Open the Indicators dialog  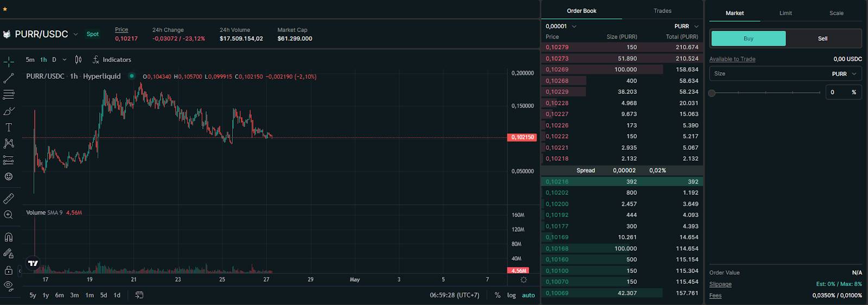pyautogui.click(x=112, y=60)
